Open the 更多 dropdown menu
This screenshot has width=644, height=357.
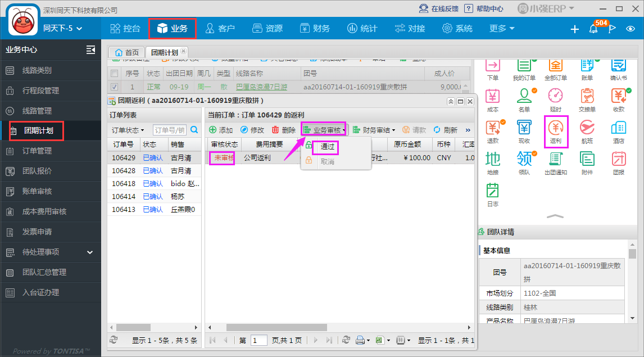point(501,28)
